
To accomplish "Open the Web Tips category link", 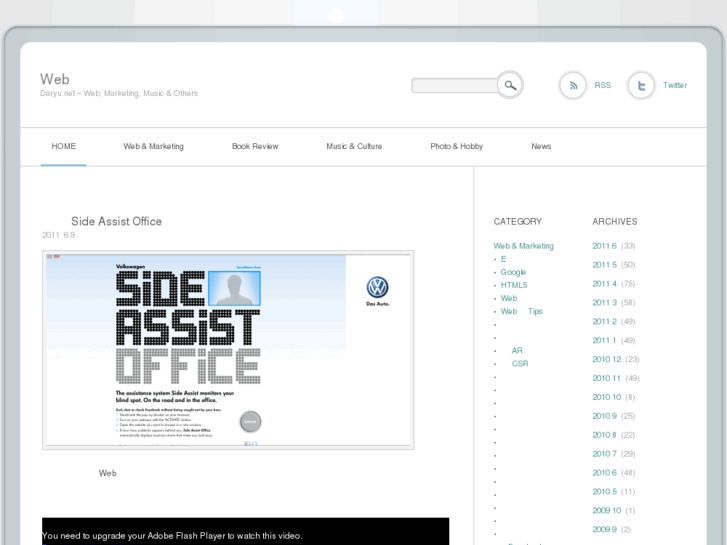I will [x=522, y=311].
